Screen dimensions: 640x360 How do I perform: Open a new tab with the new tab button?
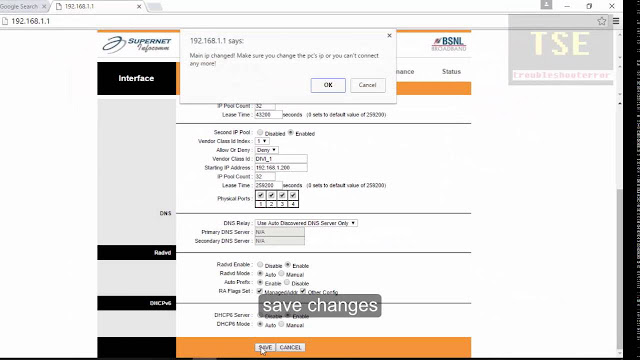click(x=155, y=7)
